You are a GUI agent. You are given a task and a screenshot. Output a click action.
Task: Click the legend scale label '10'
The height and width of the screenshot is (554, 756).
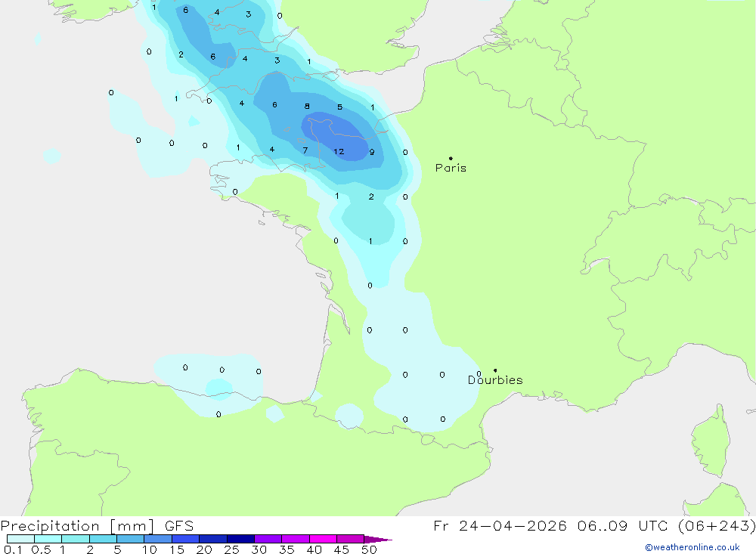pos(150,549)
